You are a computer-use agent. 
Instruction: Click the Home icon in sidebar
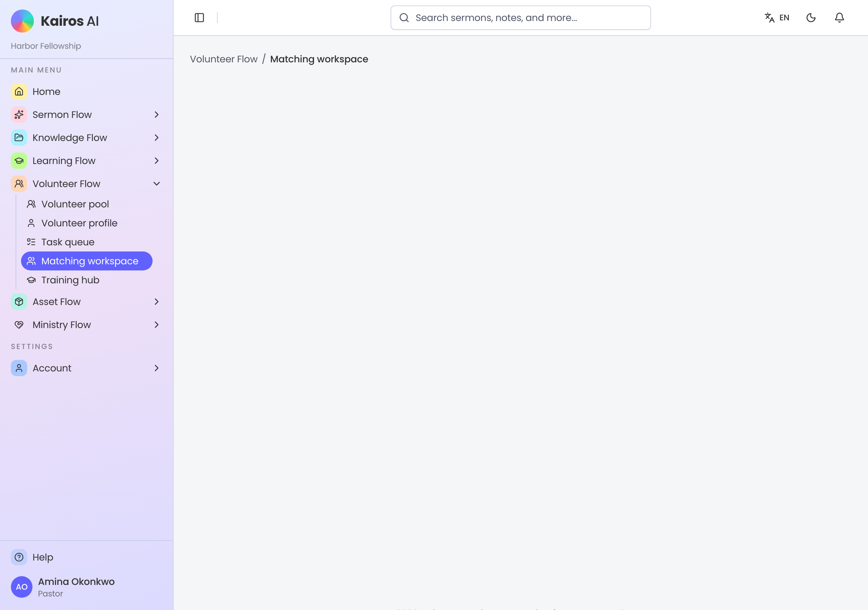(19, 91)
